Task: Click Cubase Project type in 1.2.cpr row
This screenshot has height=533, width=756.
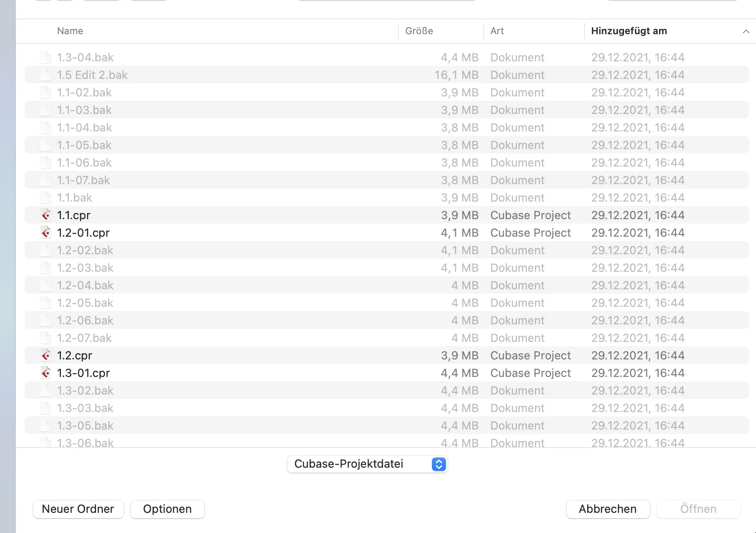Action: (x=531, y=355)
